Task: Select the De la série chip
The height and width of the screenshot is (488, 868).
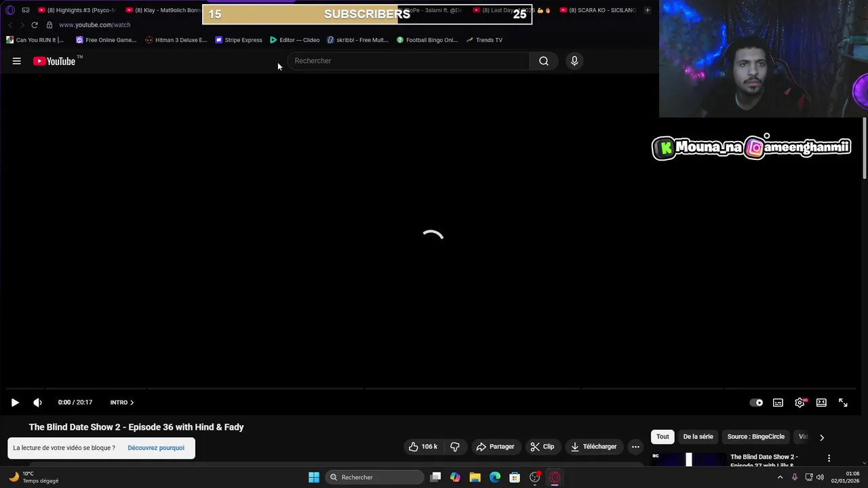Action: pyautogui.click(x=698, y=437)
